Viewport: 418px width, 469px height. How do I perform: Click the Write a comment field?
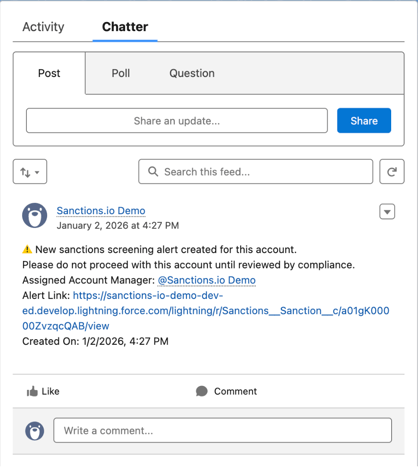[223, 431]
